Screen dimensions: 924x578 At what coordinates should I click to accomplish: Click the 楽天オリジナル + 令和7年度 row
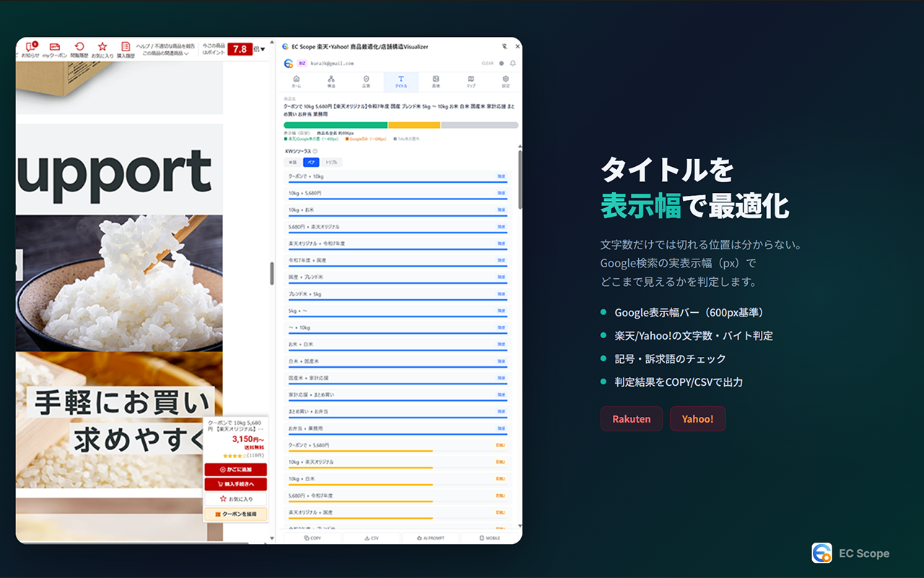pos(398,244)
